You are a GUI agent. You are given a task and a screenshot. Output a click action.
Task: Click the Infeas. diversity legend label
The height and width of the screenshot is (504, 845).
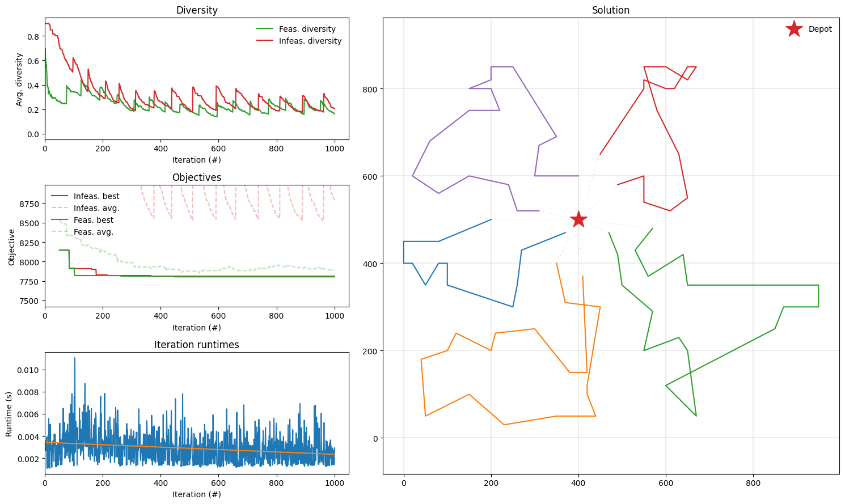coord(310,41)
